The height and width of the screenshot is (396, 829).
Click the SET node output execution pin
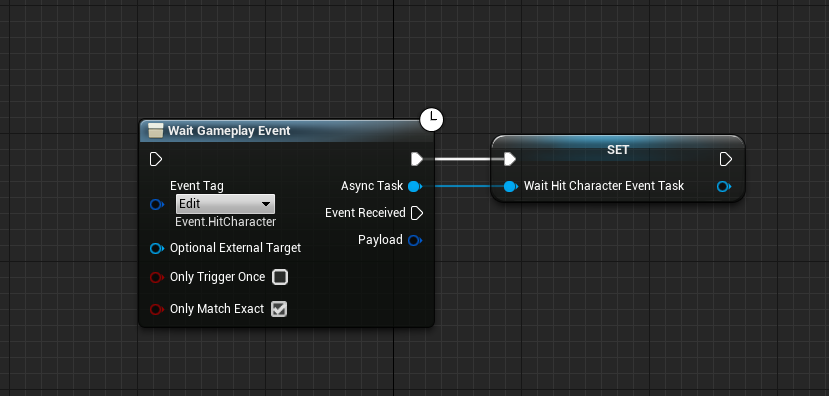(726, 159)
